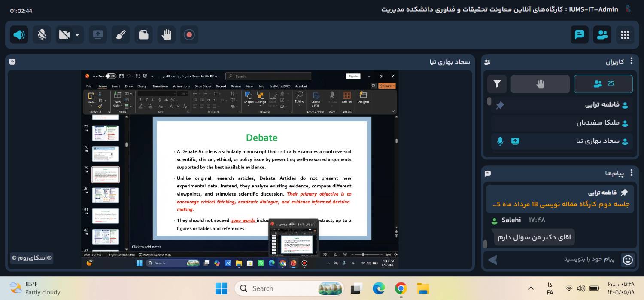Select slide 78 thumbnail
The height and width of the screenshot is (300, 644).
106,154
